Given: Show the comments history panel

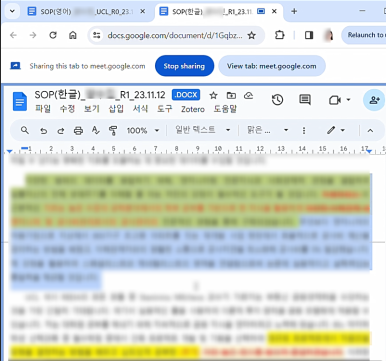Looking at the screenshot, I should tap(305, 100).
